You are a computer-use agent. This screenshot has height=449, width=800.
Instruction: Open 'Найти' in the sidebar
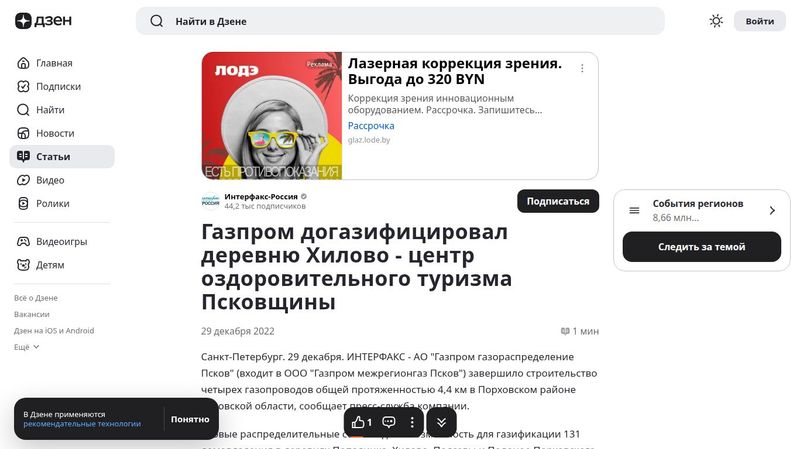coord(62,110)
